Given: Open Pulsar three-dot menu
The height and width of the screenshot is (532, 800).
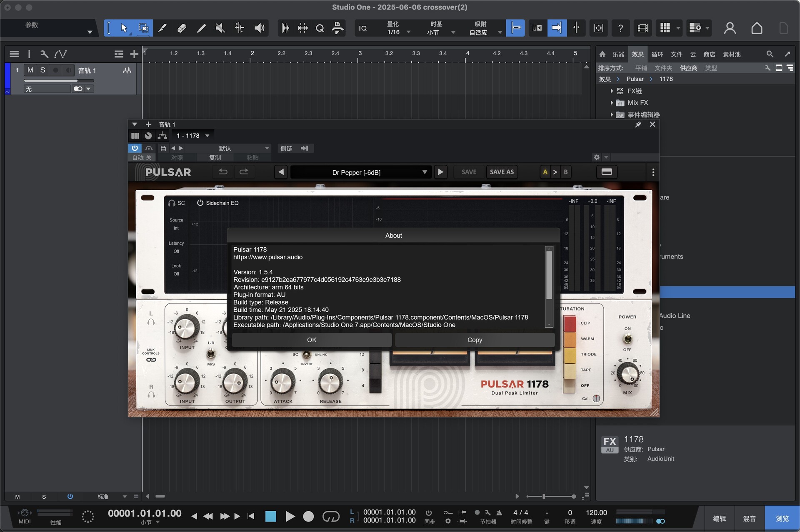Looking at the screenshot, I should tap(653, 172).
